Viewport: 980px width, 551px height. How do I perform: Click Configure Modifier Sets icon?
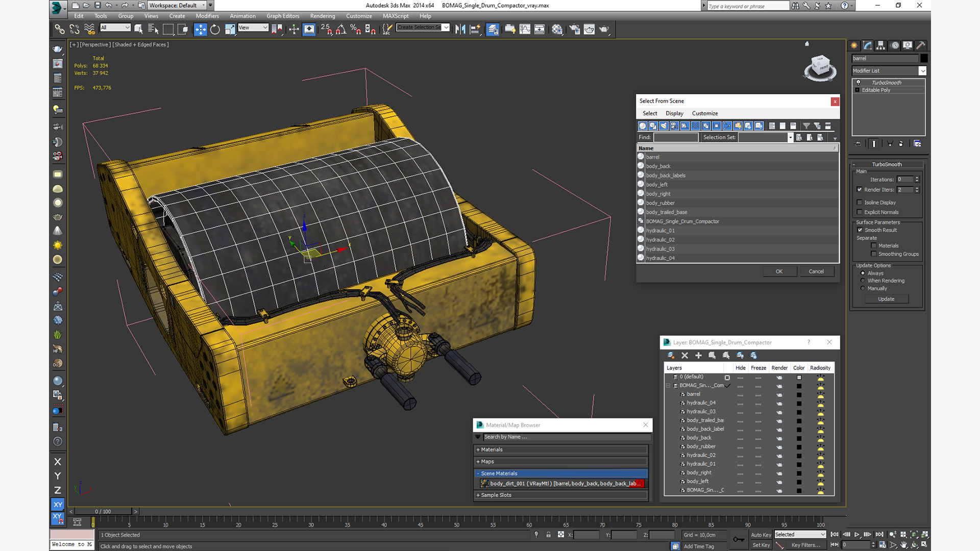917,144
